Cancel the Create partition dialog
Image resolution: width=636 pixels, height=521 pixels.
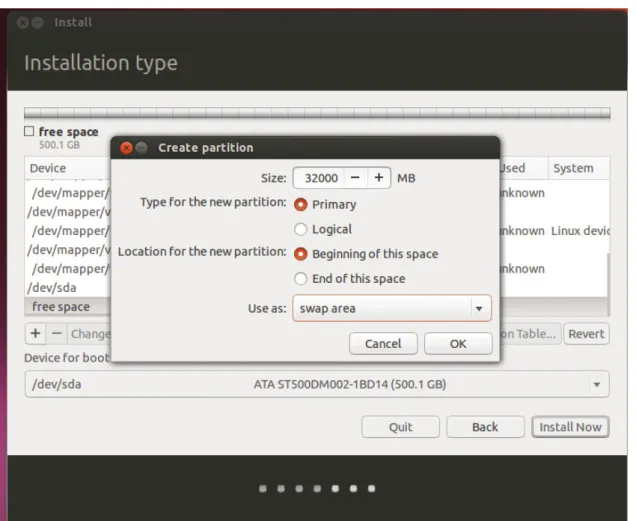[383, 344]
